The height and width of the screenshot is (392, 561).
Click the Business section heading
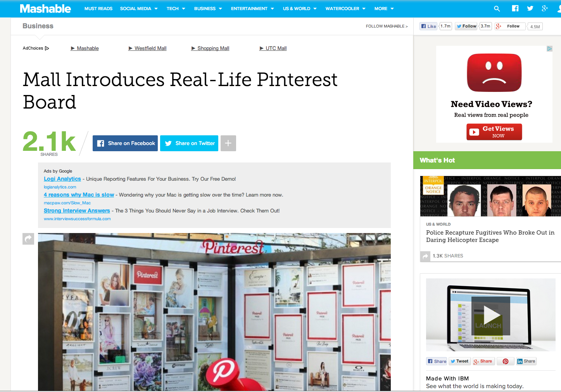(x=38, y=26)
